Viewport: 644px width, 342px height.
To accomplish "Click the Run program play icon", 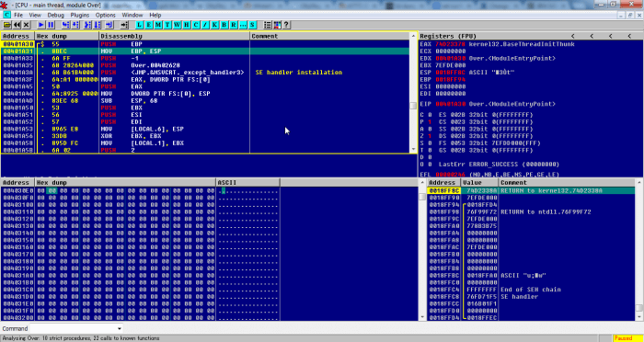I will (x=41, y=25).
